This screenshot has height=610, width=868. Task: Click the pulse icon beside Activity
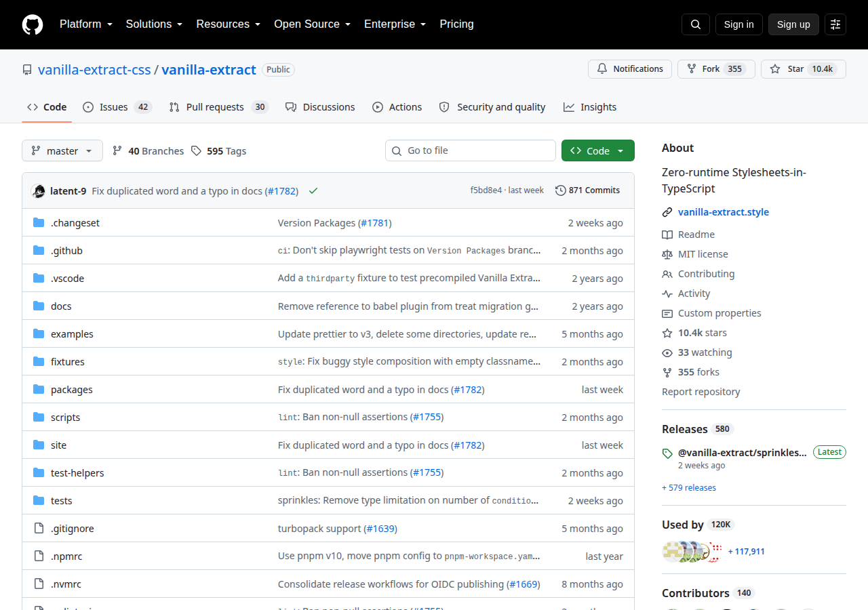667,293
